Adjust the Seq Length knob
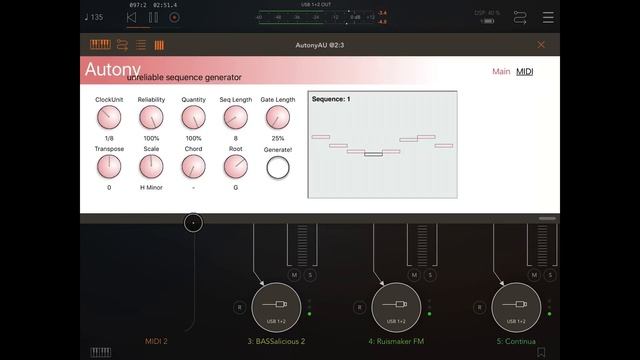The width and height of the screenshot is (640, 360). coord(236,117)
